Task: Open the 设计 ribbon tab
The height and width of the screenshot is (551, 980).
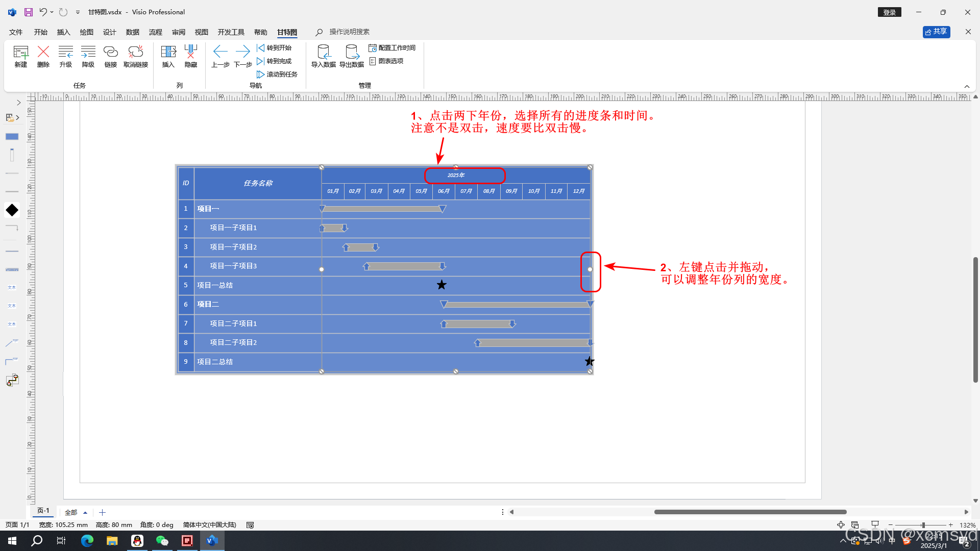Action: click(109, 32)
